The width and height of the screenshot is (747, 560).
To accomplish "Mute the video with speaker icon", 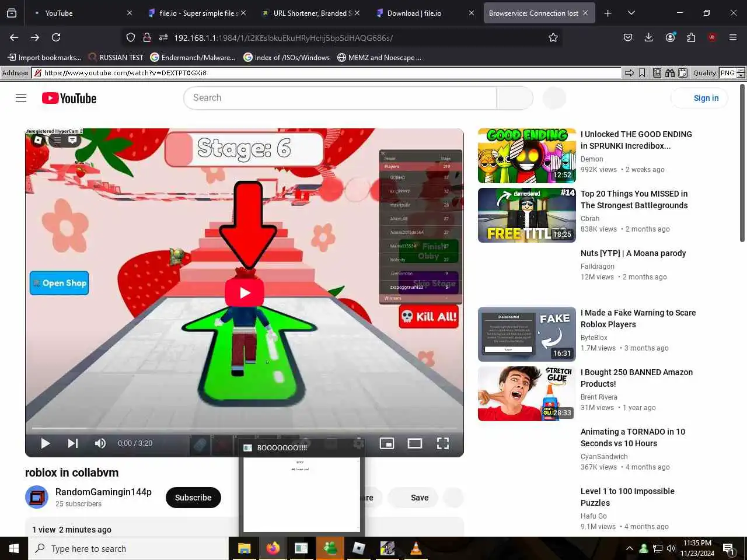I will (x=100, y=443).
